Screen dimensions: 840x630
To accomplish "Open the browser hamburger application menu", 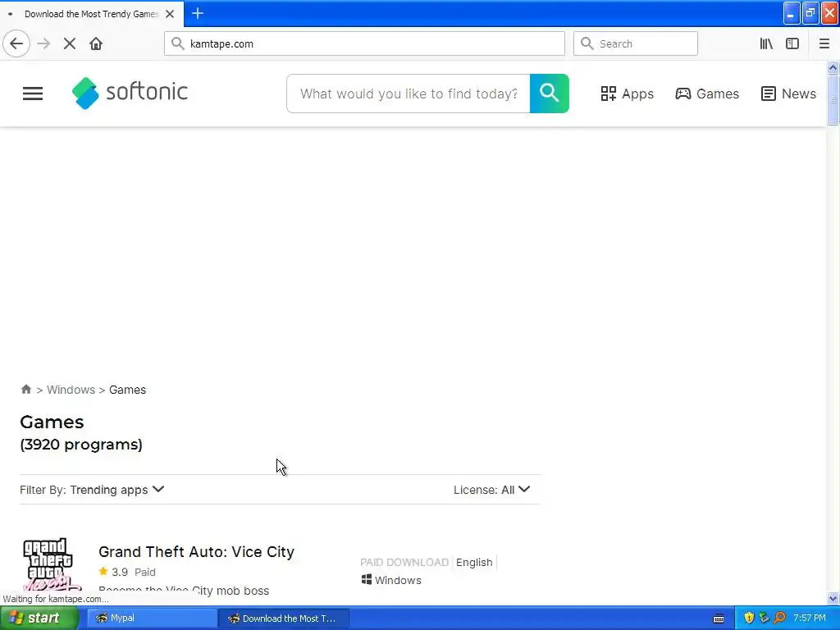I will point(824,43).
